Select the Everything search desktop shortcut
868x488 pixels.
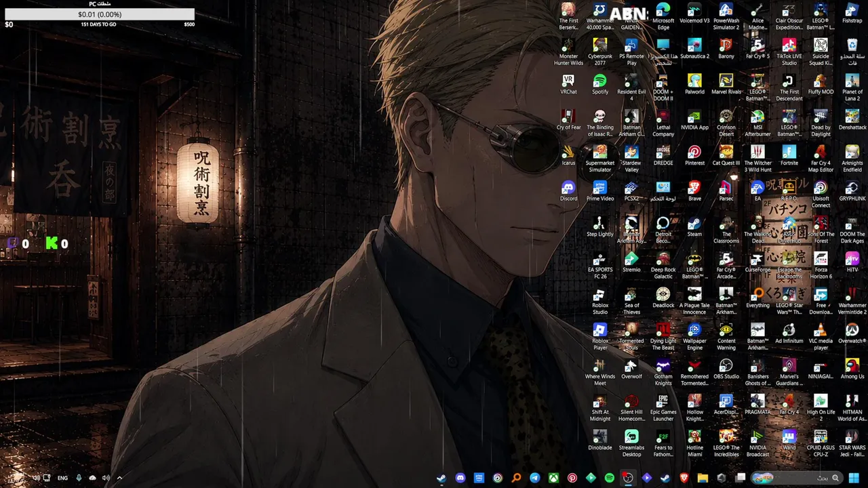(x=757, y=298)
